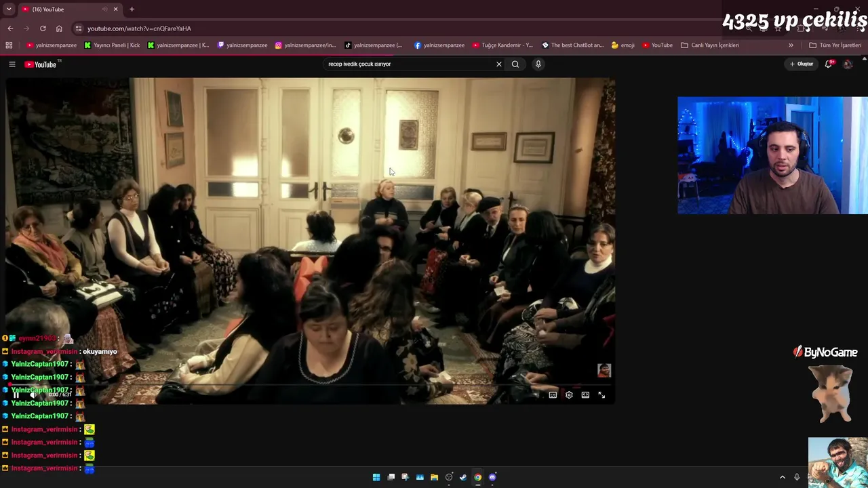Screen dimensions: 868x488
Task: Click the microphone icon in the system tray
Action: [797, 477]
